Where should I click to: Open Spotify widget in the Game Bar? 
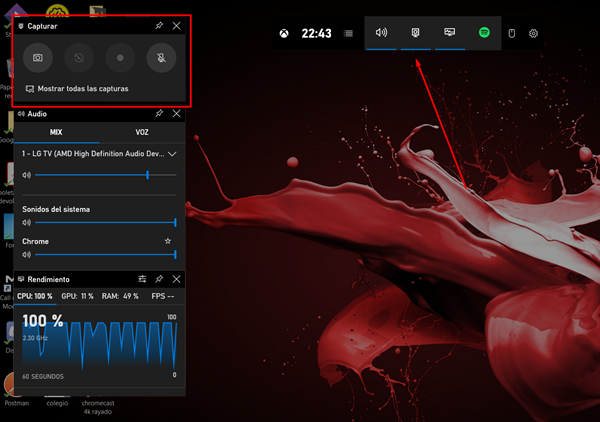pos(484,33)
